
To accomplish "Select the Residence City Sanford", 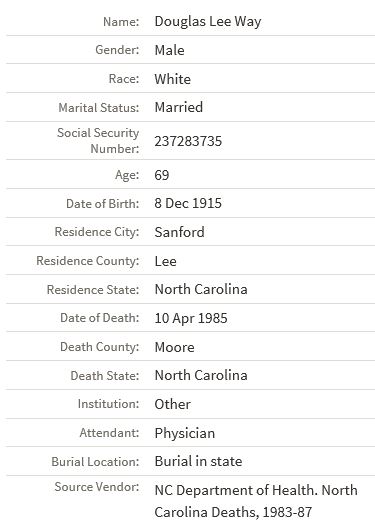I will 179,232.
